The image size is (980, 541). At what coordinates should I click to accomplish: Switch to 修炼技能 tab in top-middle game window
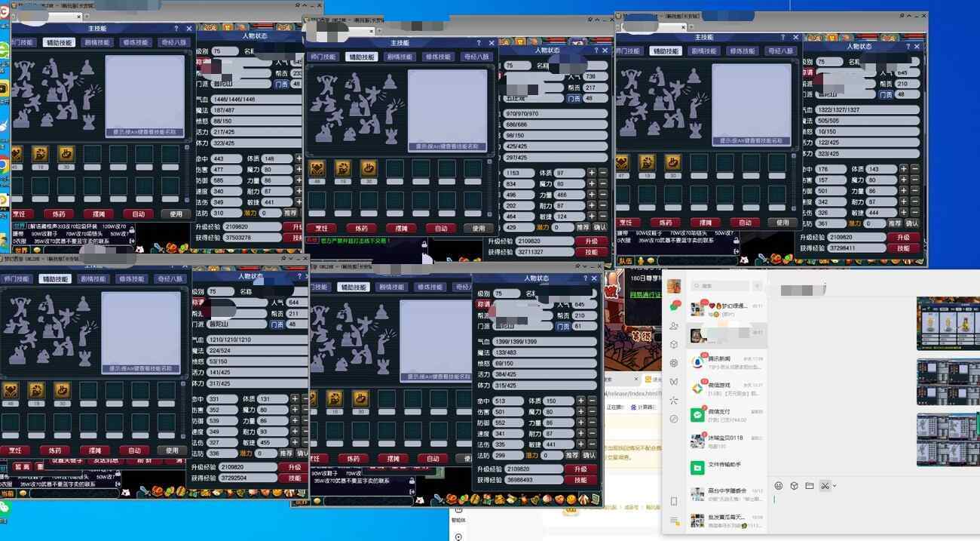439,57
